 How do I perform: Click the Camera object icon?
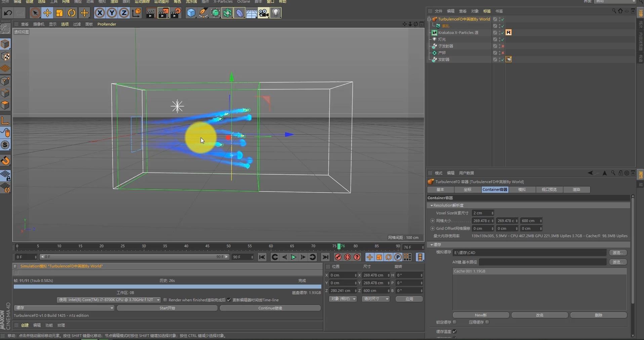(x=264, y=13)
